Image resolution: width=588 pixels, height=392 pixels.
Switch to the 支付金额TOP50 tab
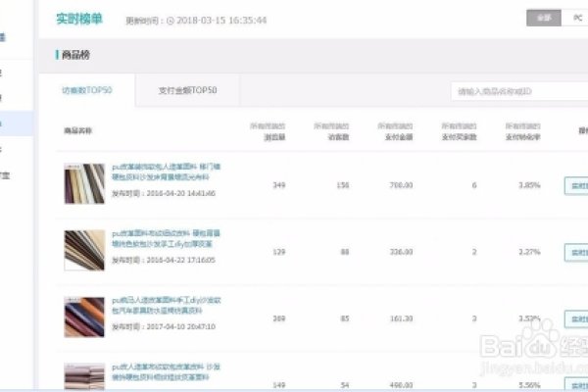pyautogui.click(x=187, y=90)
